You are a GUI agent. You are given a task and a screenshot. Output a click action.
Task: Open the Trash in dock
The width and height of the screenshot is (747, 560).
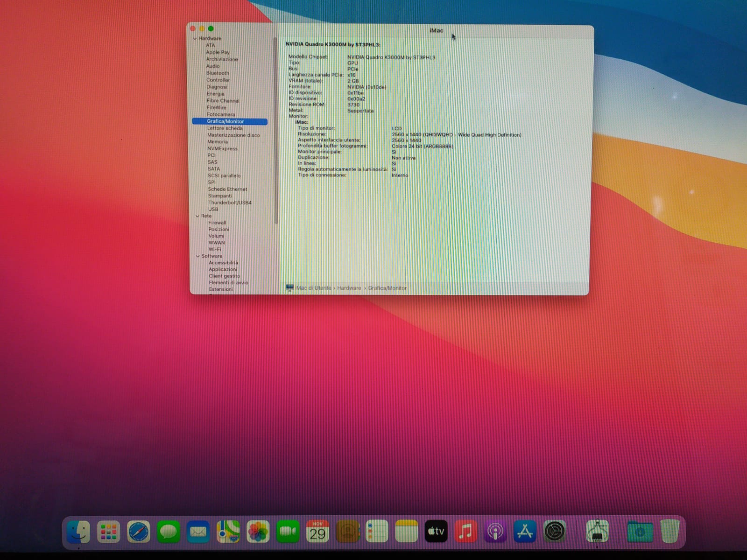click(x=670, y=532)
